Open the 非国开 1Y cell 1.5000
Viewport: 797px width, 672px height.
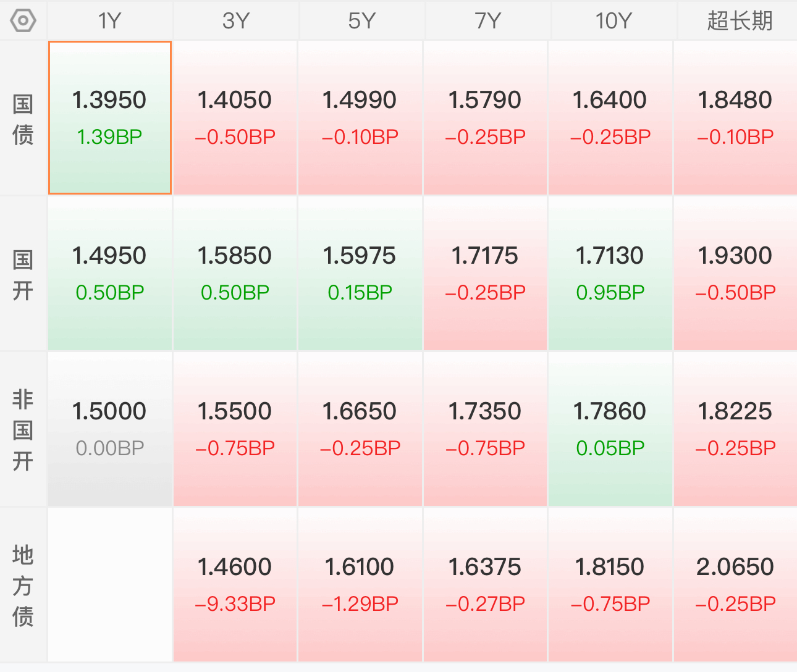pos(110,429)
